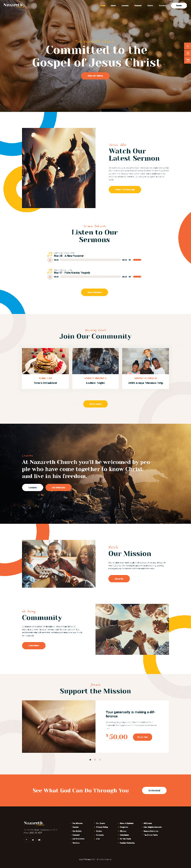Image resolution: width=191 pixels, height=868 pixels.
Task: Select the third donation carousel dot
Action: click(100, 760)
